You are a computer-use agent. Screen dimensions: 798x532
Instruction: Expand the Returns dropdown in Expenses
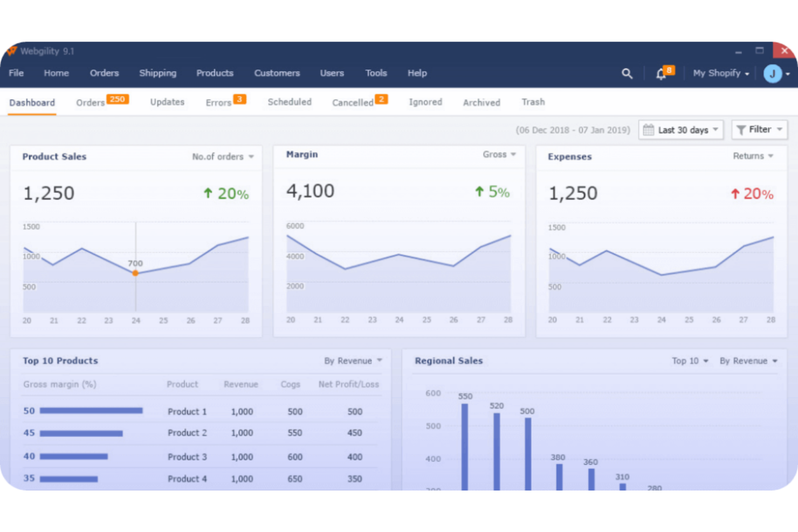pyautogui.click(x=753, y=156)
